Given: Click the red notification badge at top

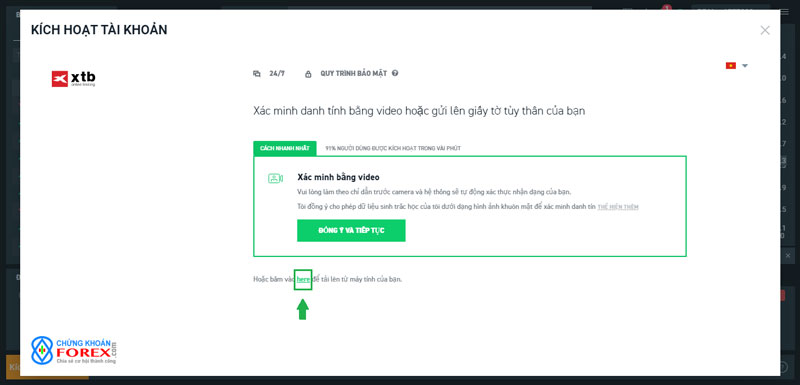Looking at the screenshot, I should [666, 8].
